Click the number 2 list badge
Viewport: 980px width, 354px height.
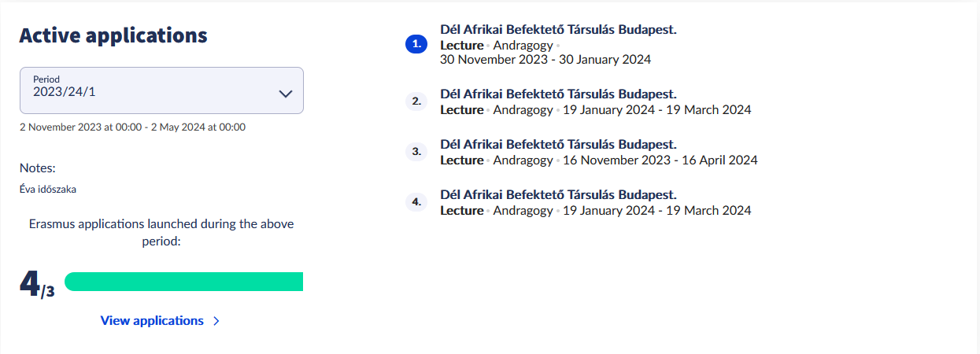pyautogui.click(x=416, y=101)
